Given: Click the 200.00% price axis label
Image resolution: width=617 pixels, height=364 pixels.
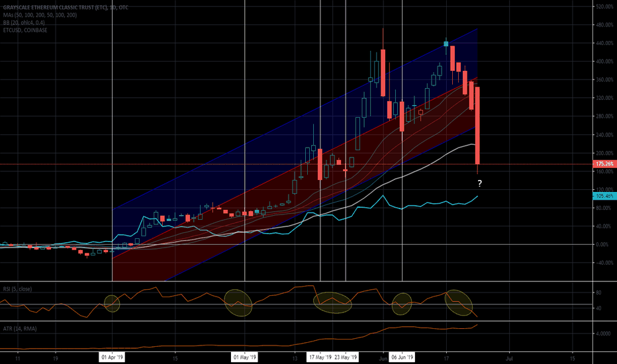Looking at the screenshot, I should [x=605, y=153].
